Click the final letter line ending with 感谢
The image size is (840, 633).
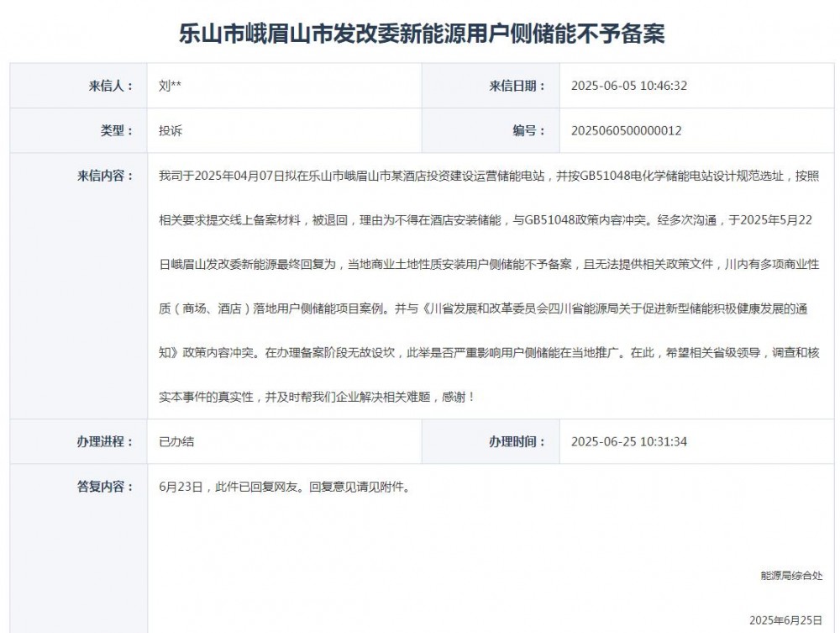(317, 396)
